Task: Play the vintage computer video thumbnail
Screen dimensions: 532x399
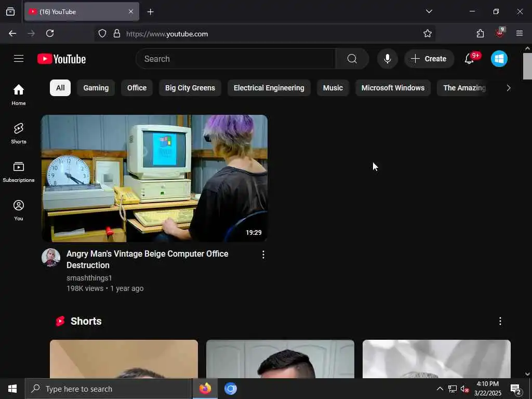Action: coord(154,179)
